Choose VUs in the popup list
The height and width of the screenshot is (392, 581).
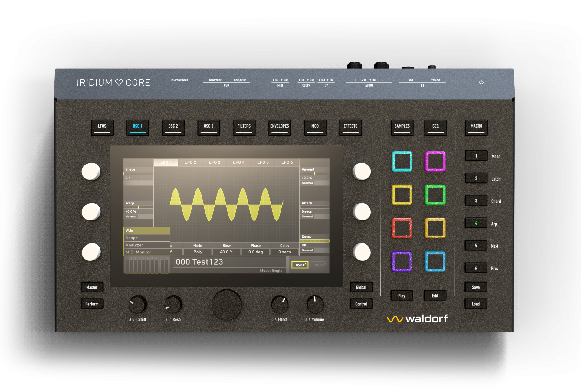click(x=147, y=231)
